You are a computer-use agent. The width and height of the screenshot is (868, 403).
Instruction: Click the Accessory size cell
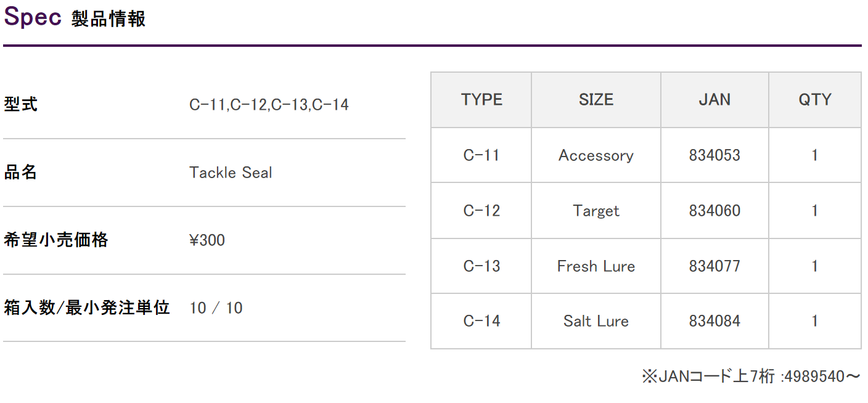(x=596, y=155)
